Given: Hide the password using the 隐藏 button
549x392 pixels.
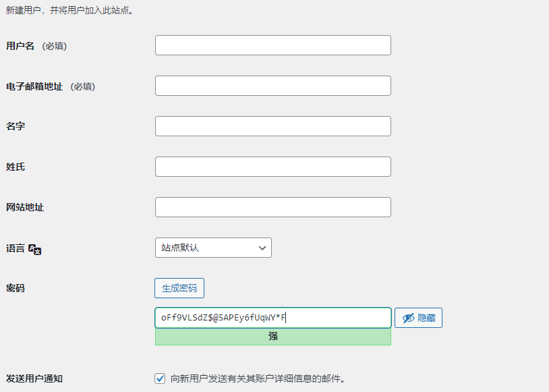Looking at the screenshot, I should (418, 317).
